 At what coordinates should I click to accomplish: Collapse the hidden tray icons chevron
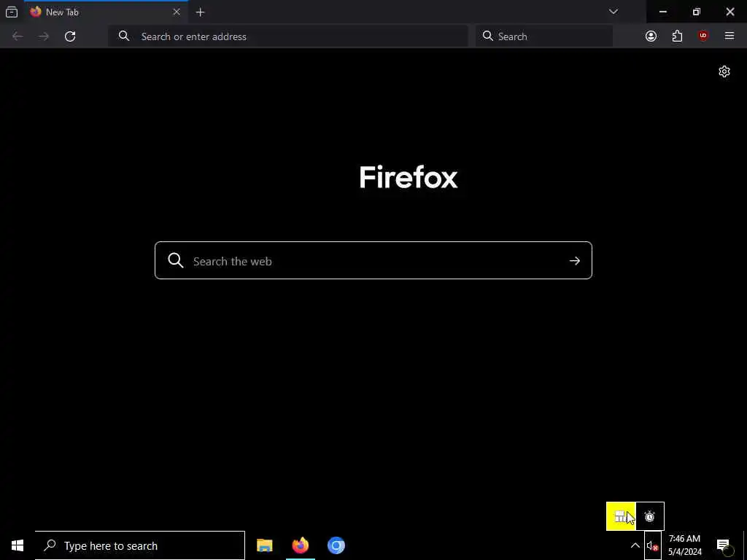[635, 545]
